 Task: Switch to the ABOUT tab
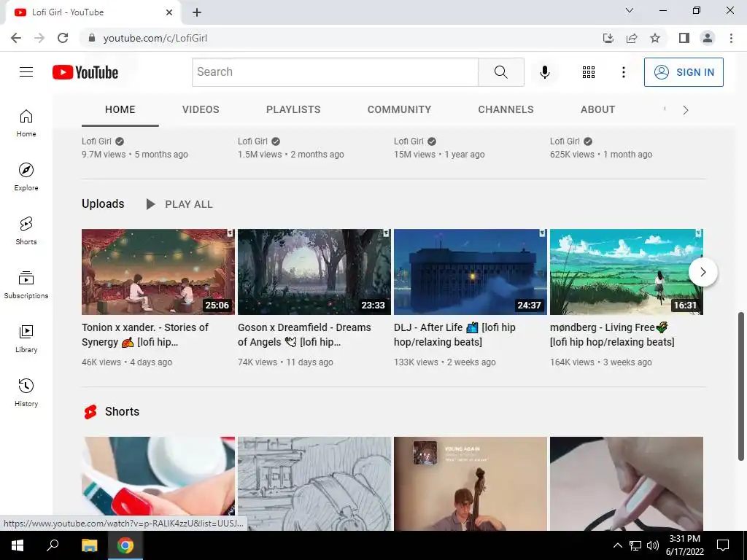[x=598, y=110]
